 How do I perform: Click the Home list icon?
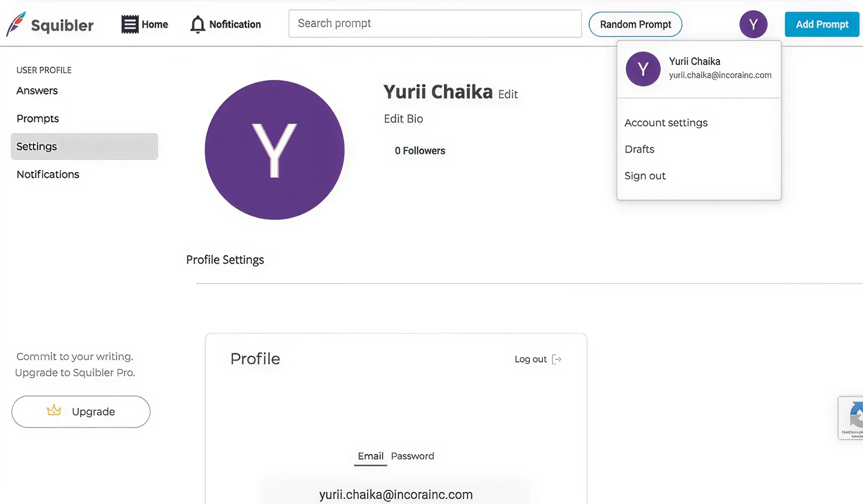coord(130,24)
